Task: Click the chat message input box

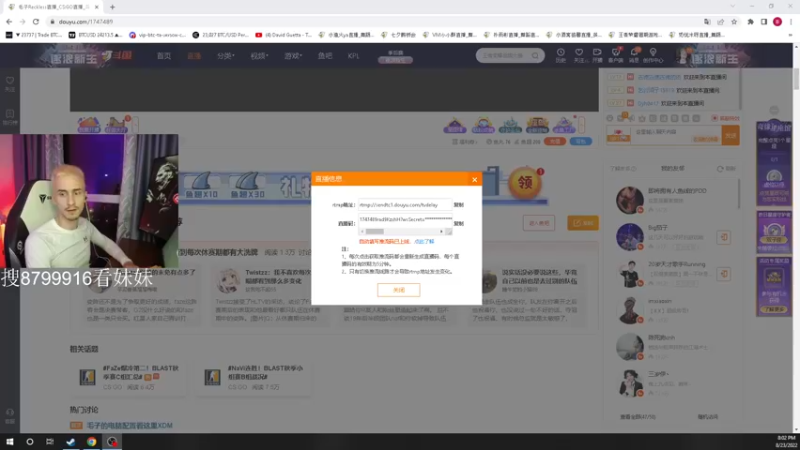Action: pyautogui.click(x=676, y=135)
